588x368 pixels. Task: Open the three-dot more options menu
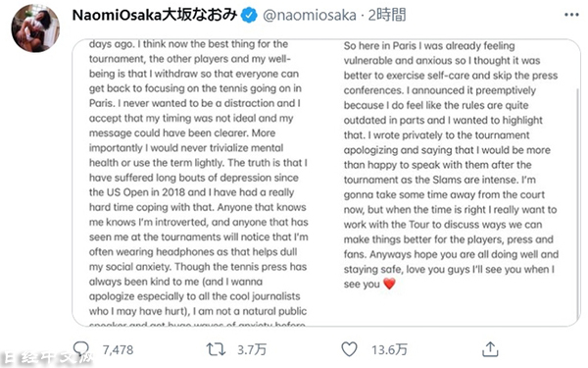point(571,15)
